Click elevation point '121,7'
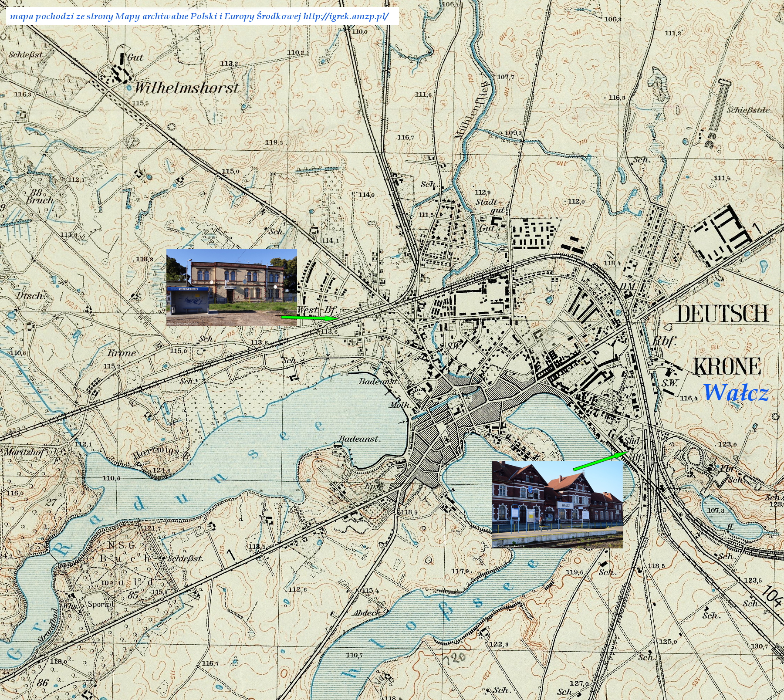Viewport: 784px width, 700px height. pos(152,528)
